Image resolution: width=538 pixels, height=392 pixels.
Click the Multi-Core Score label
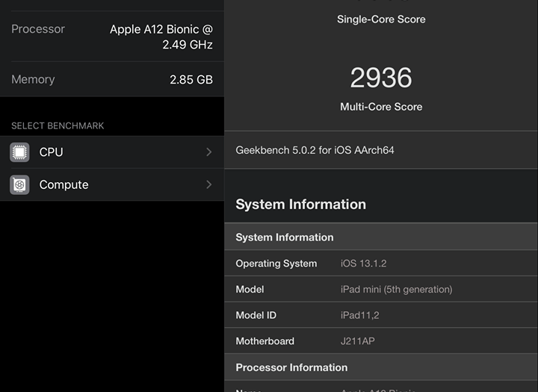point(381,107)
